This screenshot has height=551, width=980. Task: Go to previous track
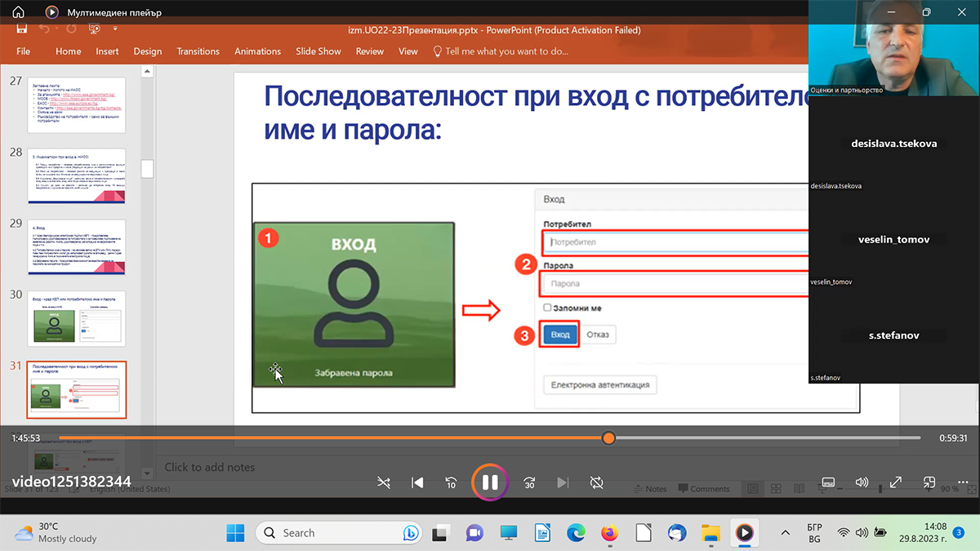(417, 482)
